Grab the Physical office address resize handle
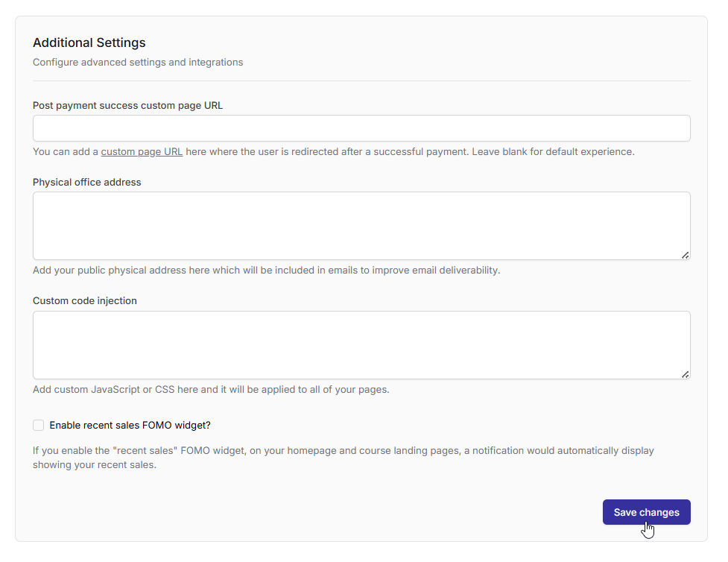728x562 pixels. click(685, 255)
